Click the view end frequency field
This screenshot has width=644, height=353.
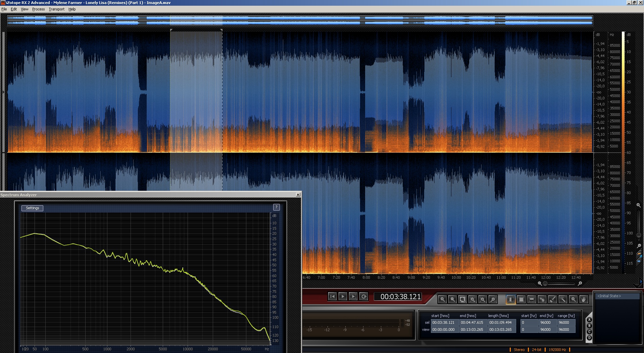[x=548, y=329]
